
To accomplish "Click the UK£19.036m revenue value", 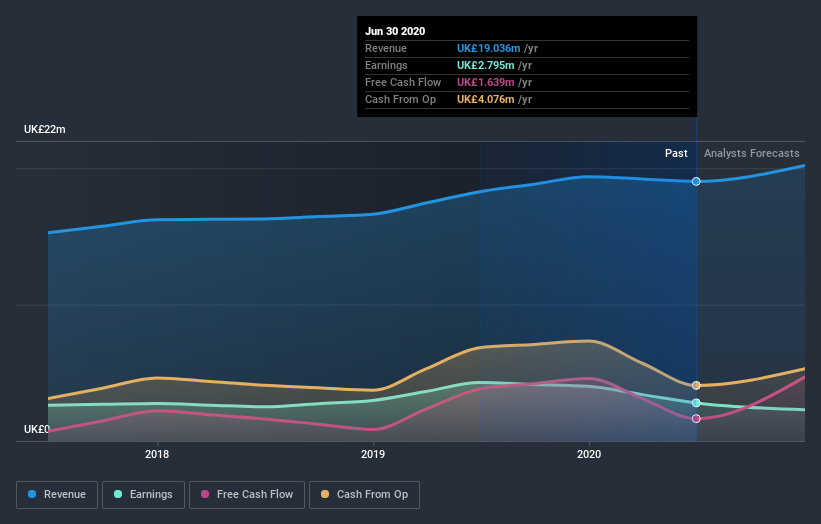I will point(489,48).
